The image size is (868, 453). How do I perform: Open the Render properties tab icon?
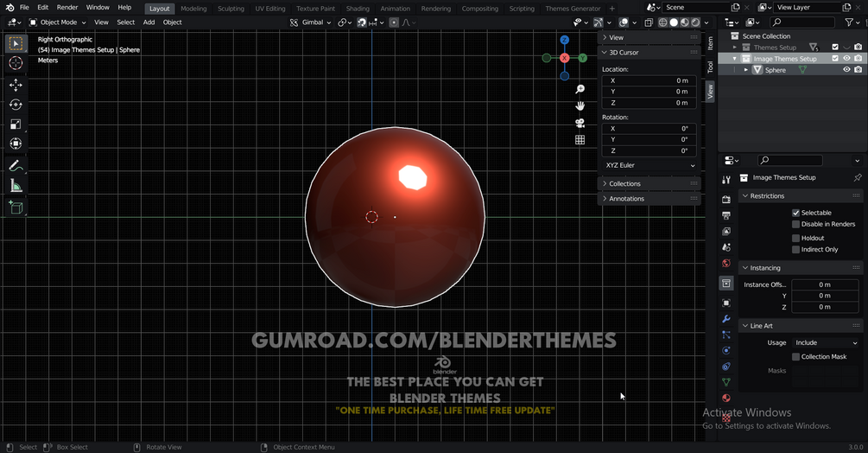pyautogui.click(x=726, y=200)
